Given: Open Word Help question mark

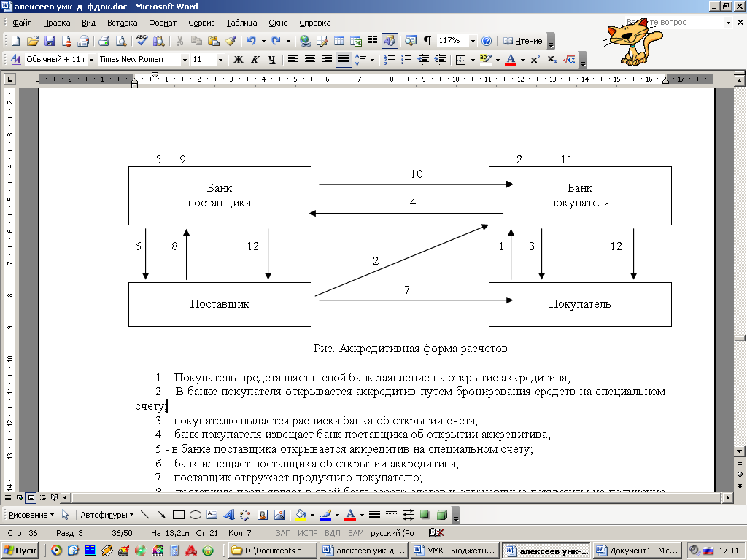Looking at the screenshot, I should click(487, 41).
